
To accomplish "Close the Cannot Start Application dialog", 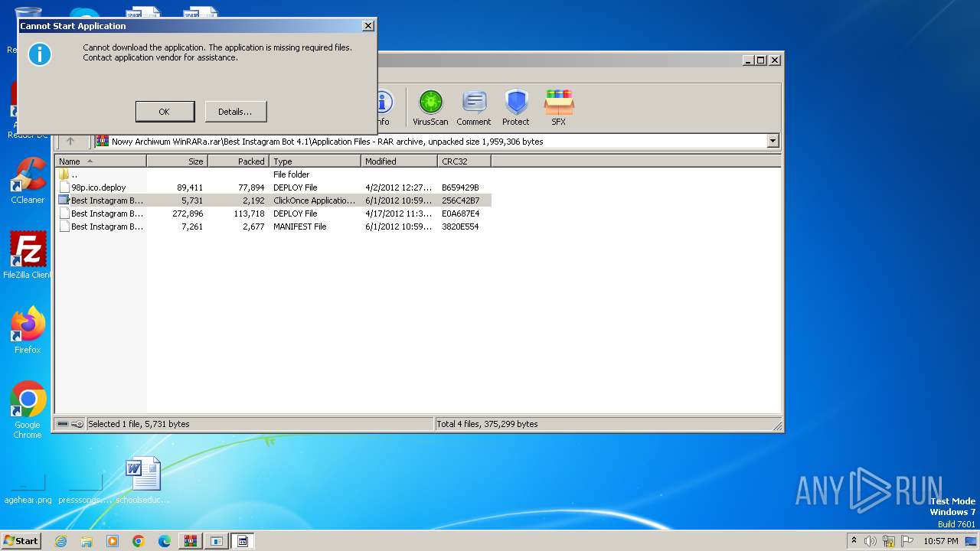I will click(368, 25).
